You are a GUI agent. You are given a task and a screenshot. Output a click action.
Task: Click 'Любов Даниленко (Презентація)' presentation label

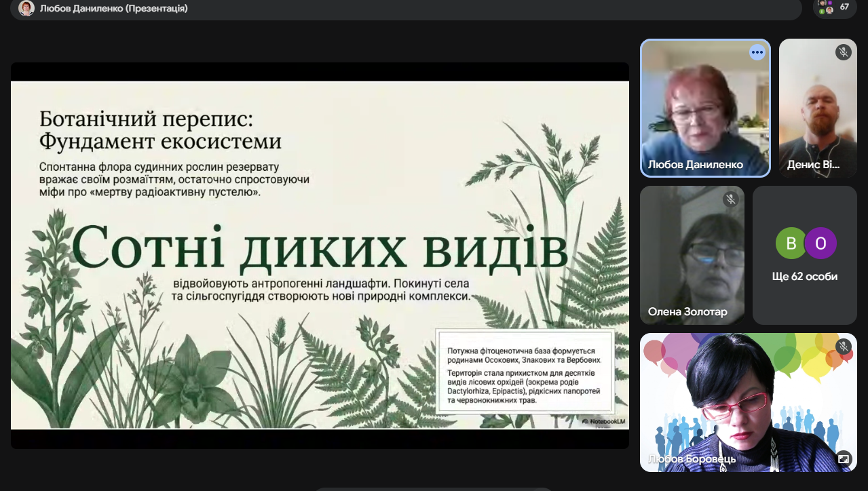coord(113,8)
